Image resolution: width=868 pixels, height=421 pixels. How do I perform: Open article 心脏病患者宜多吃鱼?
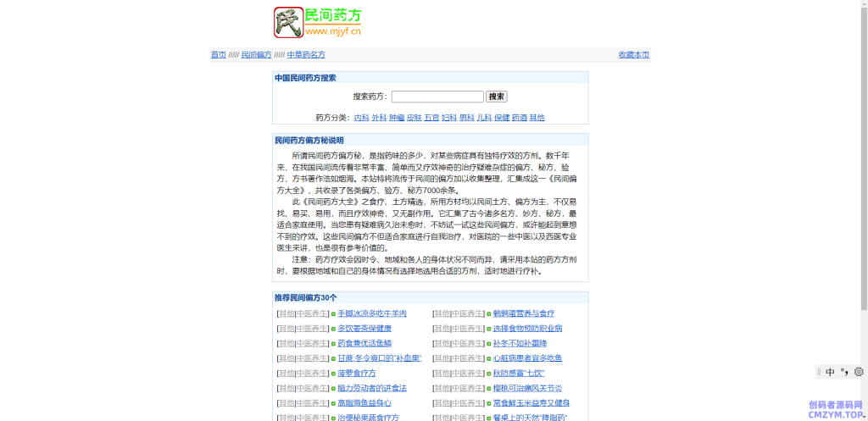click(x=527, y=358)
